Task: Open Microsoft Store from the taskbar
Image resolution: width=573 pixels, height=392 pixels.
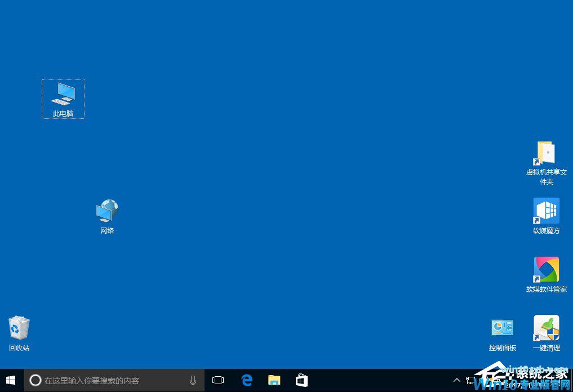Action: 301,380
